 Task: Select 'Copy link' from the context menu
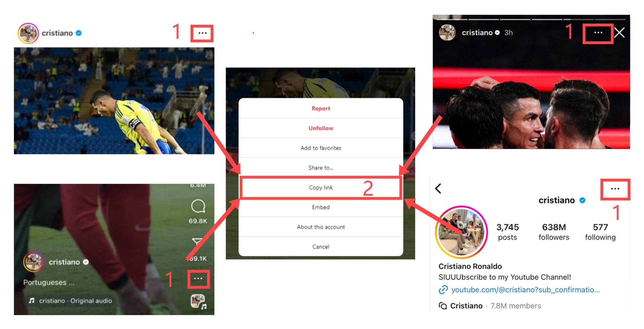320,187
